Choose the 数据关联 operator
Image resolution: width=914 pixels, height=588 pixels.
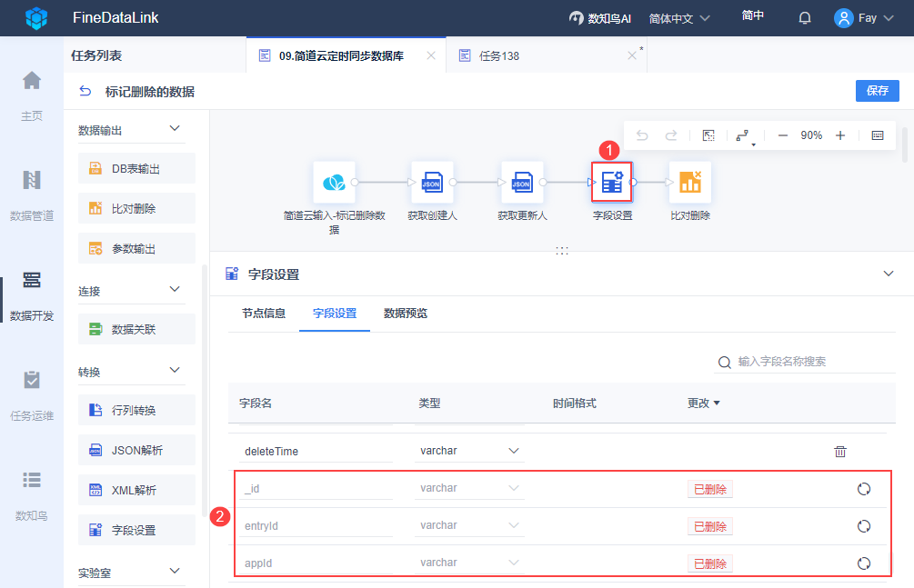(137, 329)
